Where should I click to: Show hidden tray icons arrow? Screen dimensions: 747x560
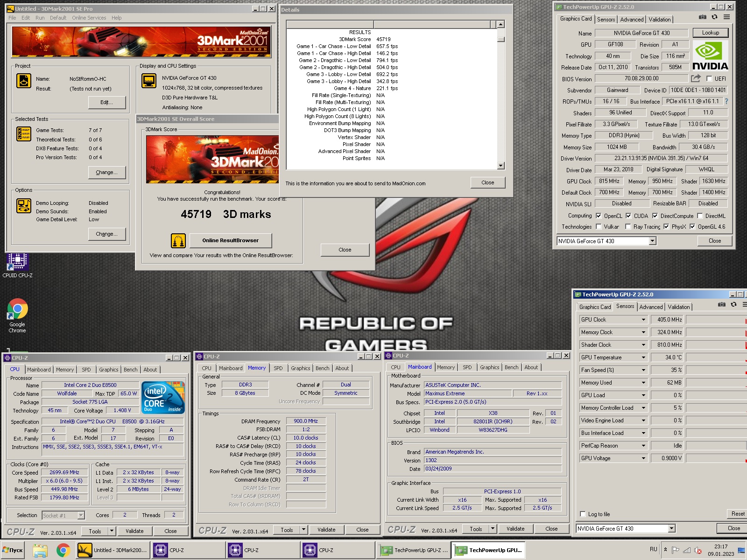click(665, 550)
